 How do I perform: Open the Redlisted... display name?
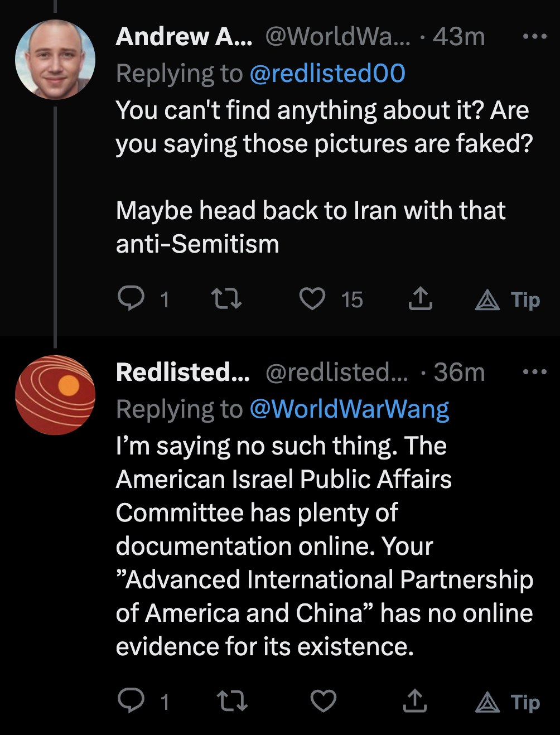coord(182,372)
